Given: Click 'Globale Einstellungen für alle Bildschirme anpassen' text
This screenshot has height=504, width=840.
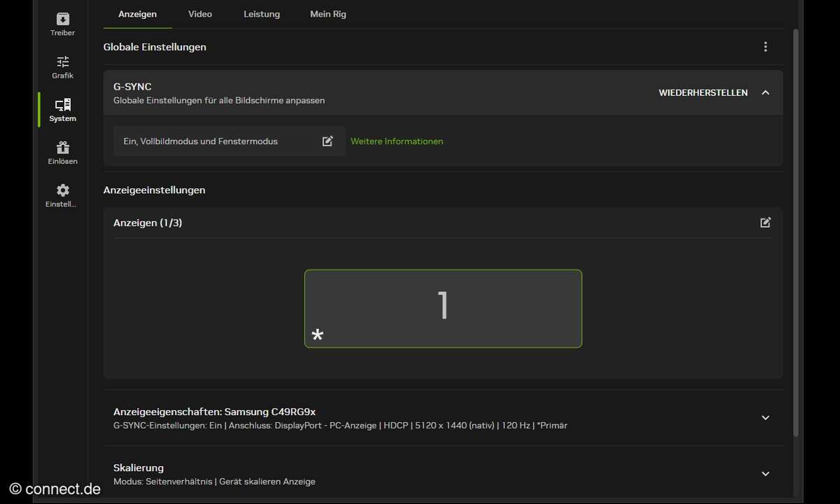Looking at the screenshot, I should [219, 100].
